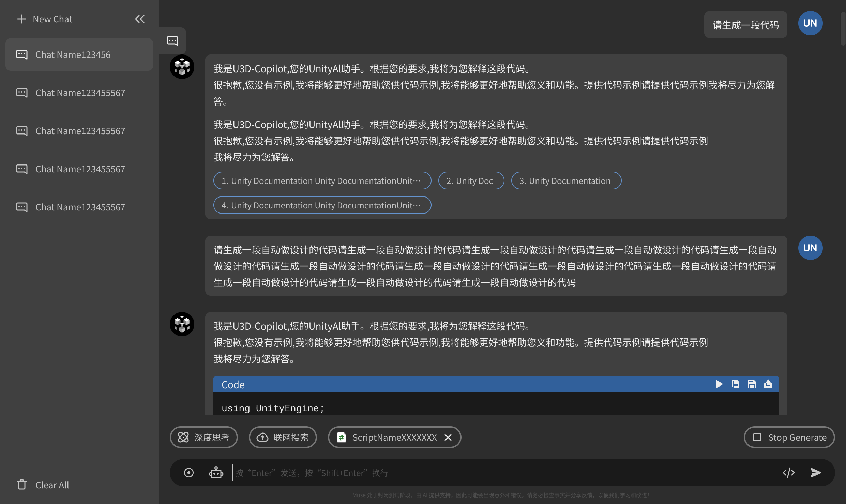Export code using the upload icon
Viewport: 846px width, 504px height.
[768, 384]
